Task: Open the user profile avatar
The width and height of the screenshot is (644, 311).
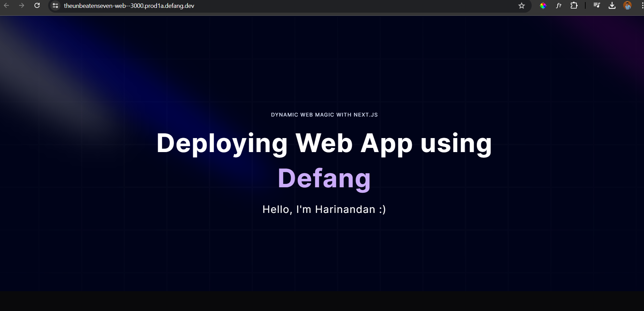Action: click(x=627, y=5)
